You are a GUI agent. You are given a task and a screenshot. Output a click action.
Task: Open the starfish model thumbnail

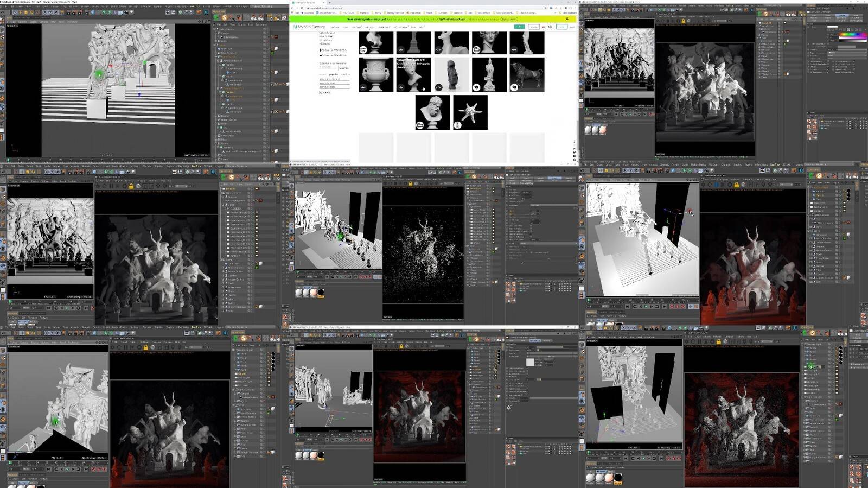pos(470,112)
